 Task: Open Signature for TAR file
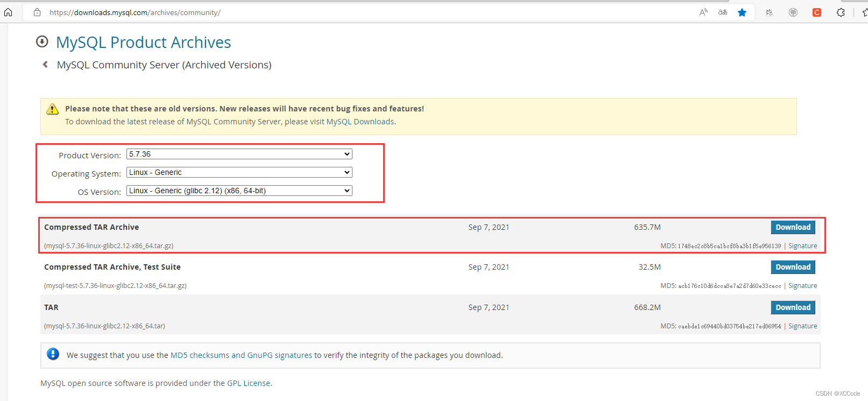click(x=802, y=326)
